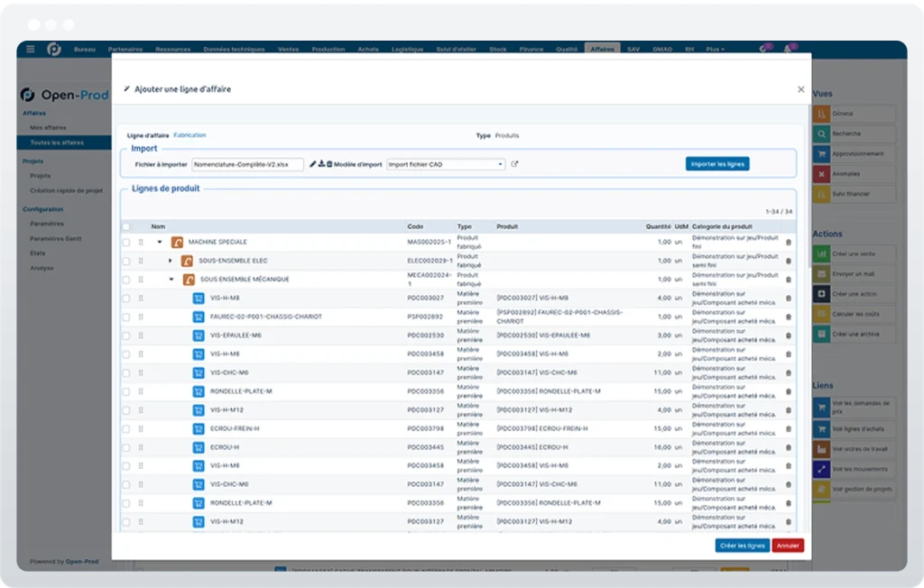This screenshot has width=924, height=588.
Task: Click the orange SOUS-ENSEMBLE ELEC product icon
Action: click(187, 261)
